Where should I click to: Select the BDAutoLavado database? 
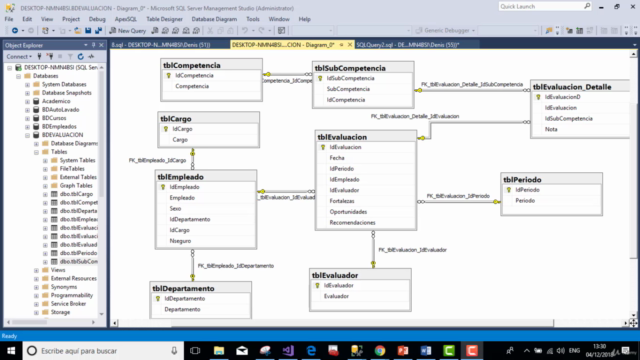pyautogui.click(x=60, y=110)
